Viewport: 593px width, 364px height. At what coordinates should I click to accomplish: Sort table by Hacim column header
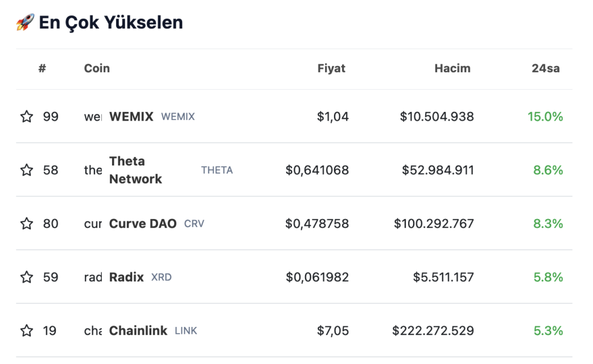coord(452,68)
